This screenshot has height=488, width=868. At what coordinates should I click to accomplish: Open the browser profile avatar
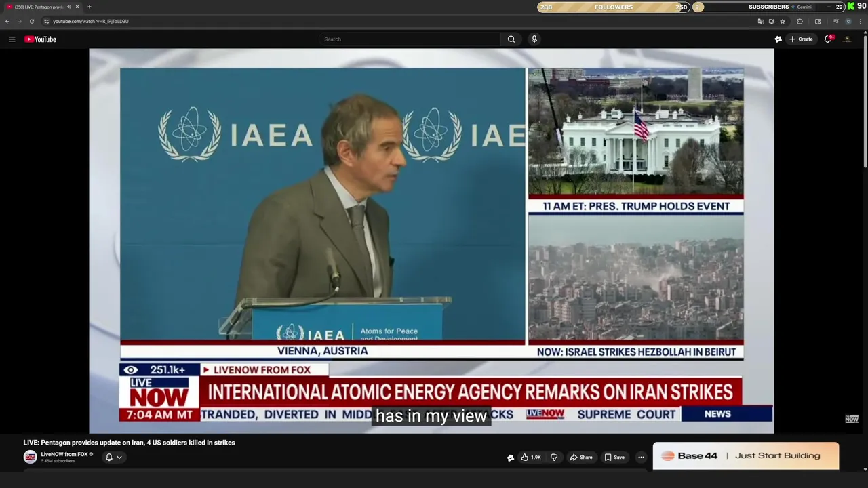click(848, 21)
